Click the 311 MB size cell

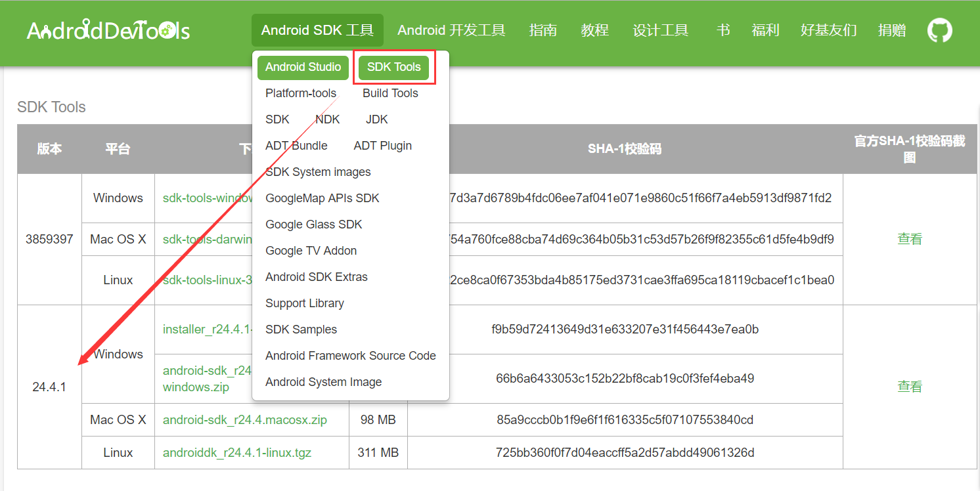click(378, 453)
